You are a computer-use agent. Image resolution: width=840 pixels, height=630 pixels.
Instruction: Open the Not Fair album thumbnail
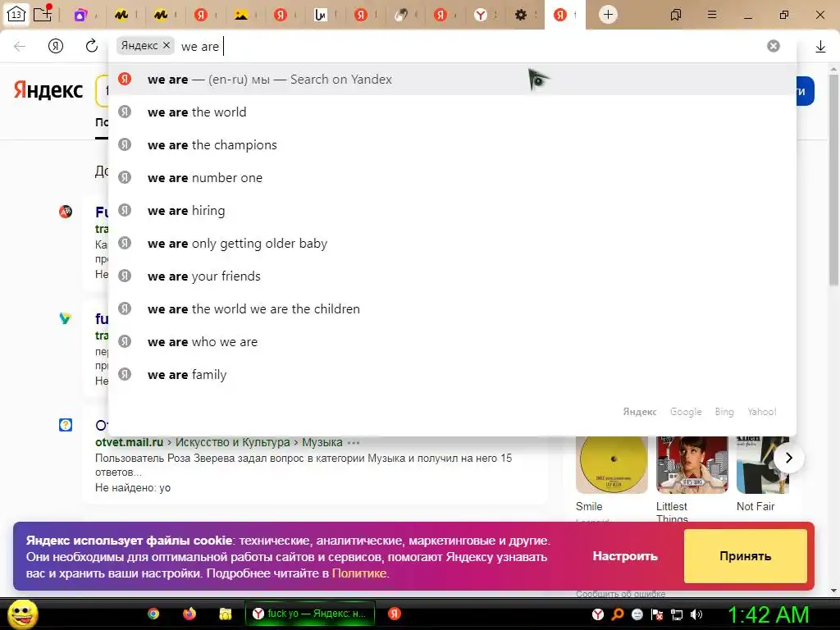point(763,464)
